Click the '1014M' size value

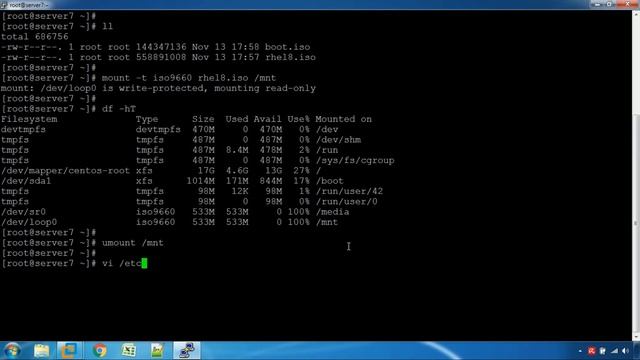pos(200,181)
